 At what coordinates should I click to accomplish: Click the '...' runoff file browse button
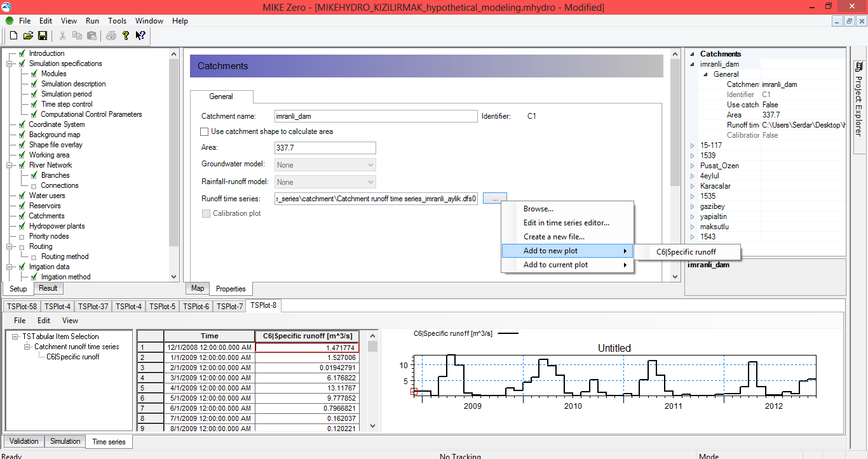(494, 199)
